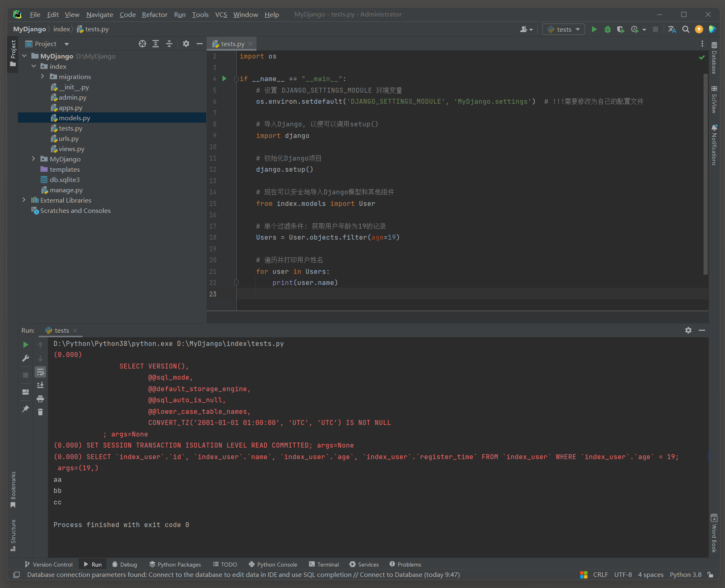
Task: Open the Version Control tool window
Action: pos(49,565)
